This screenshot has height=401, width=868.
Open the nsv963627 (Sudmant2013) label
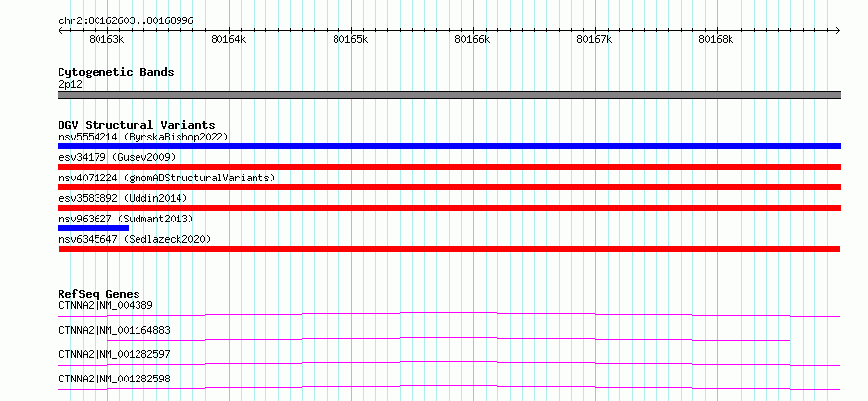tap(126, 219)
